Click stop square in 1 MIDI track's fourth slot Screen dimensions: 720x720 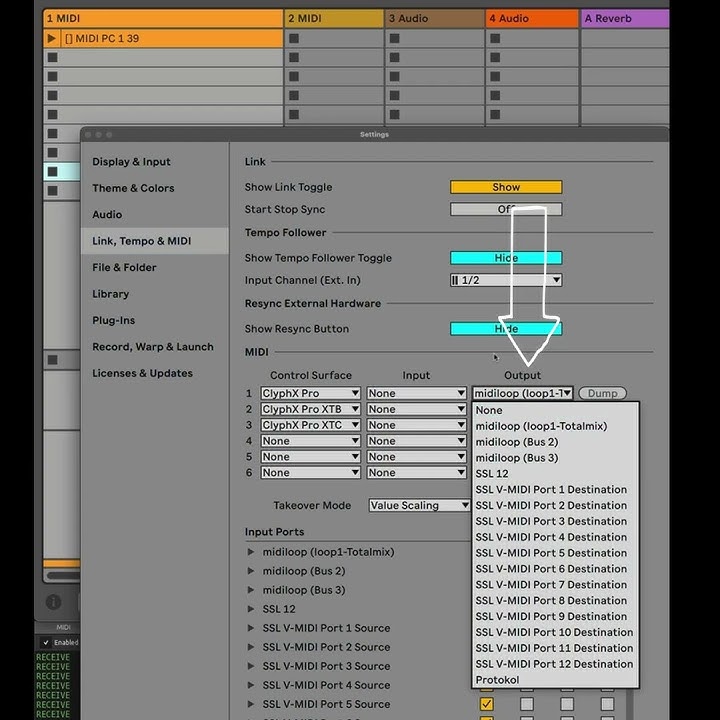click(53, 96)
